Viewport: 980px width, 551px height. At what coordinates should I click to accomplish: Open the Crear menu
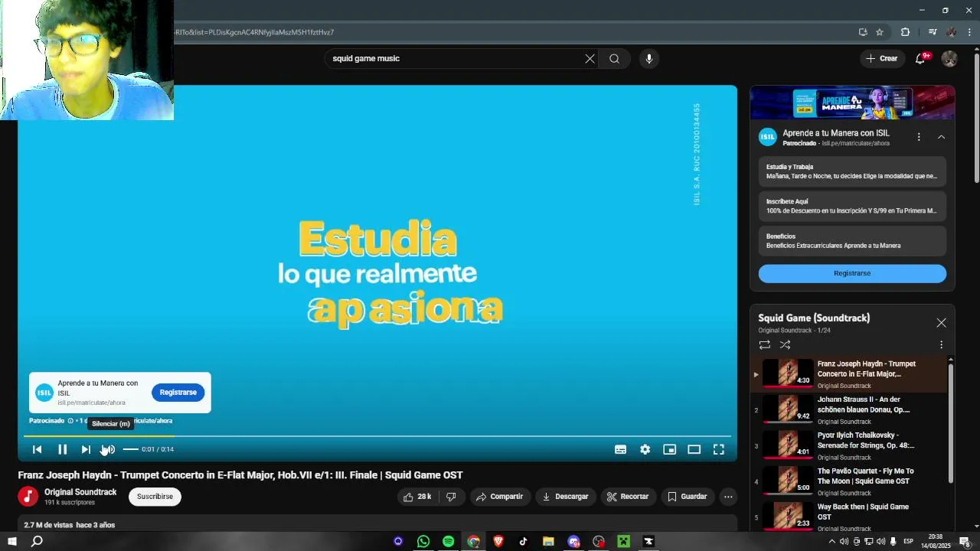pos(881,59)
